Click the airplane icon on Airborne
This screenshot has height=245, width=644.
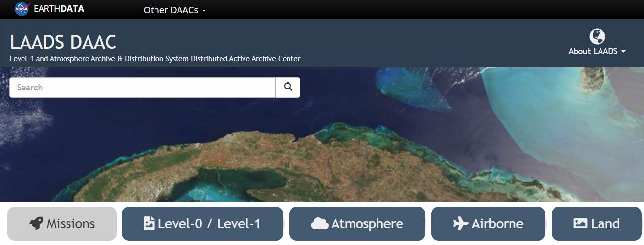(x=461, y=224)
